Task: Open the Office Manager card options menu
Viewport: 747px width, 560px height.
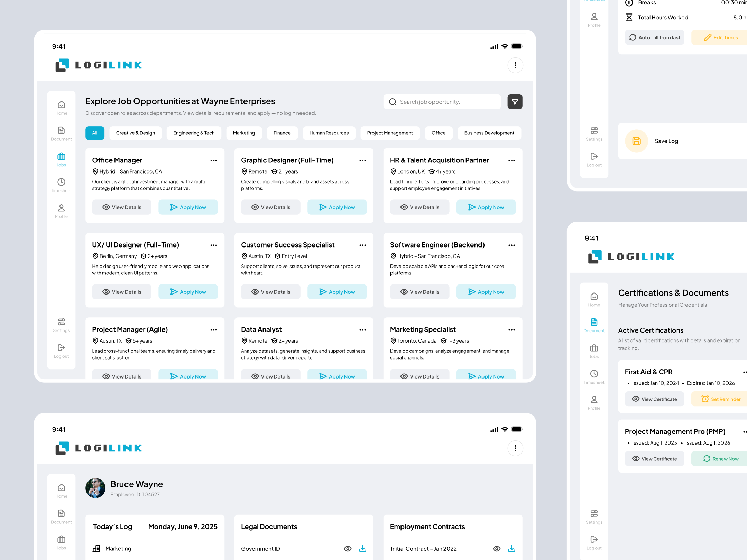Action: (214, 160)
